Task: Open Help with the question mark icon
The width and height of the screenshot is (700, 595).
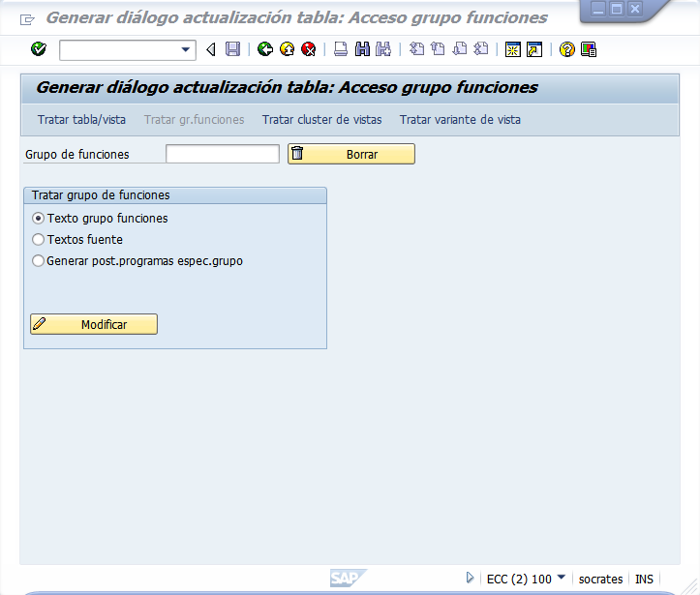Action: coord(567,49)
